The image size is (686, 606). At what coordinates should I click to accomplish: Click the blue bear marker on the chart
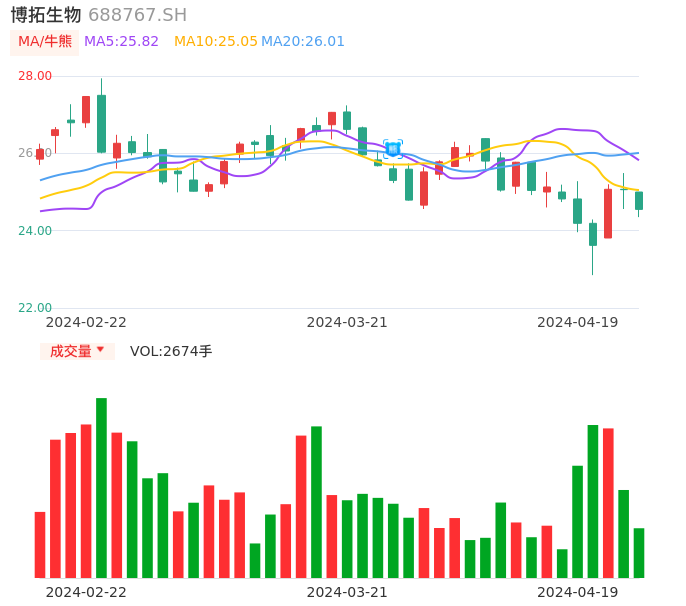coord(393,149)
